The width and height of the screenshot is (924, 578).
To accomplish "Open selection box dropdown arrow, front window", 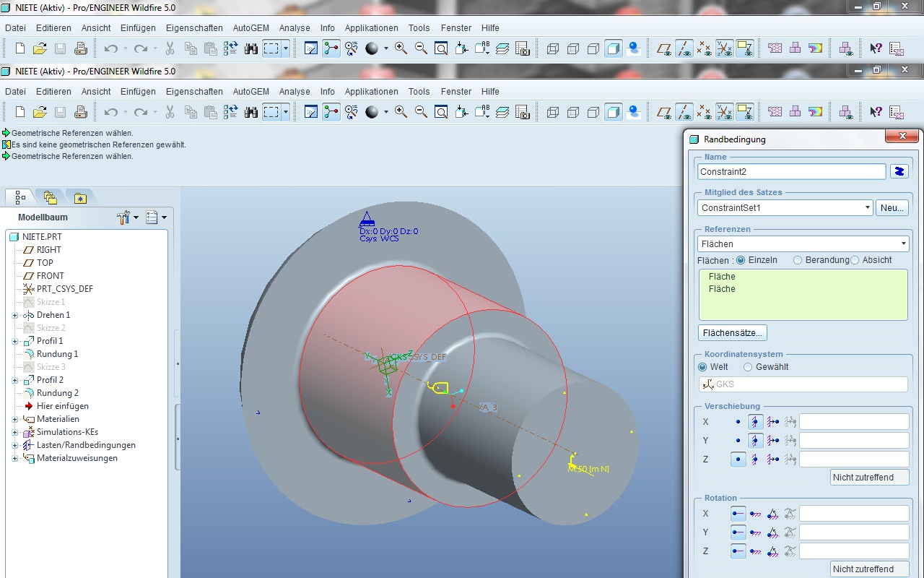I will [x=286, y=112].
